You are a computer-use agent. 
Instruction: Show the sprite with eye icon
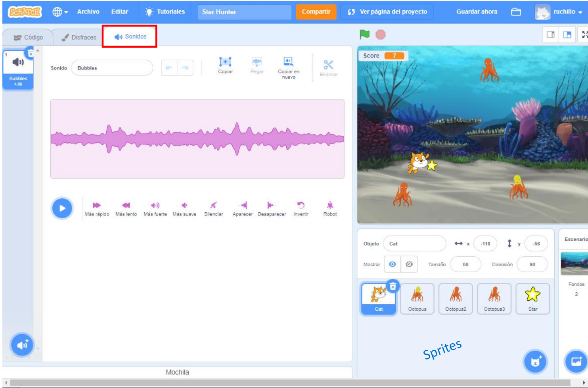click(x=392, y=264)
